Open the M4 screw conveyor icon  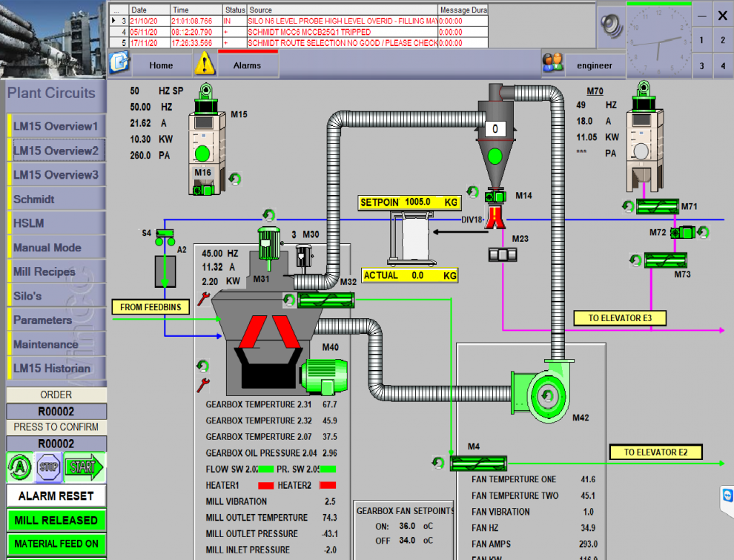tap(477, 464)
